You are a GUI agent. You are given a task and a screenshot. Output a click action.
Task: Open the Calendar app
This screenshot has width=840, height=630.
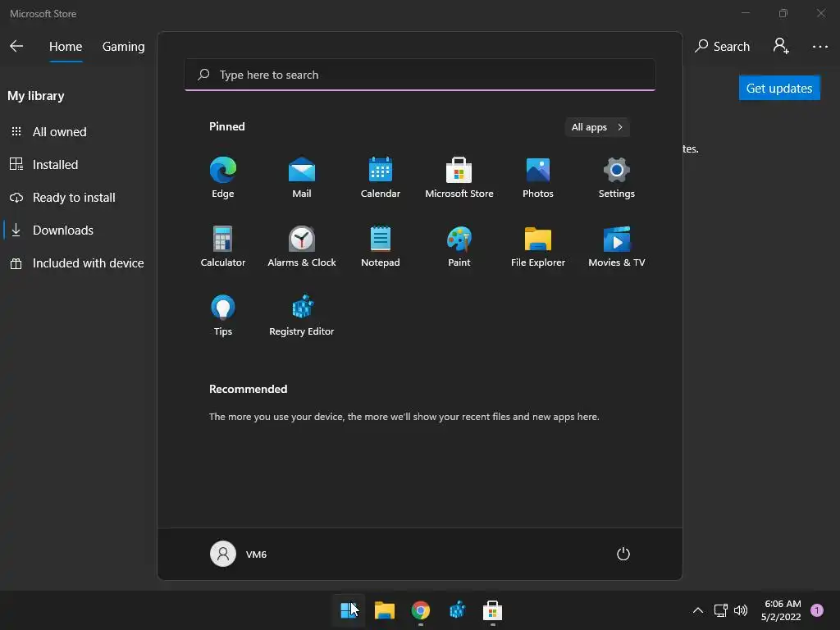(381, 177)
